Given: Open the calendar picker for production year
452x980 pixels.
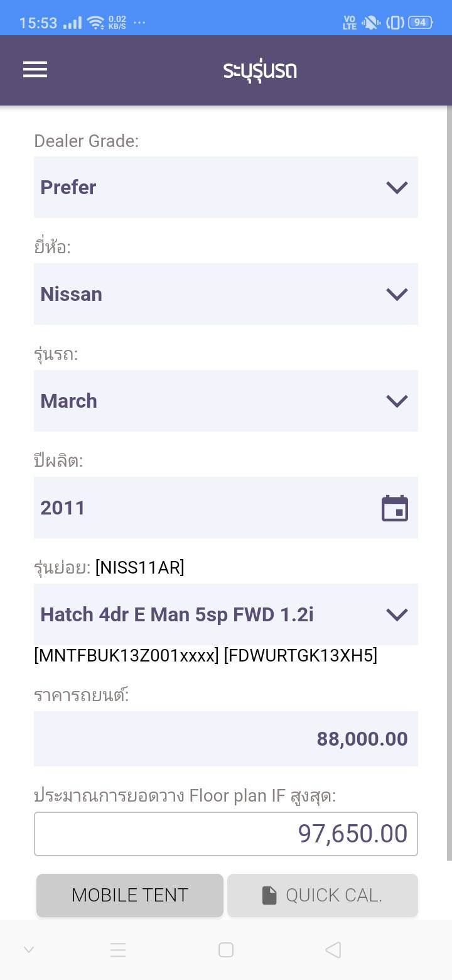Looking at the screenshot, I should [x=395, y=508].
